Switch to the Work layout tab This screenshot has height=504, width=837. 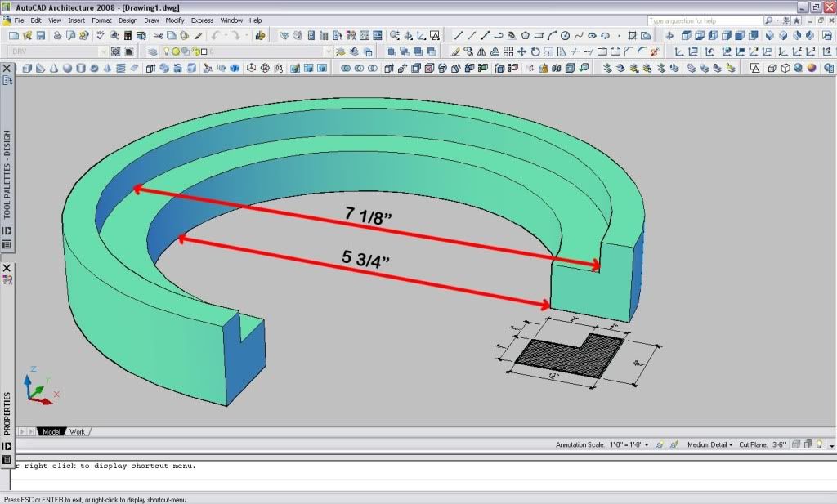[77, 431]
